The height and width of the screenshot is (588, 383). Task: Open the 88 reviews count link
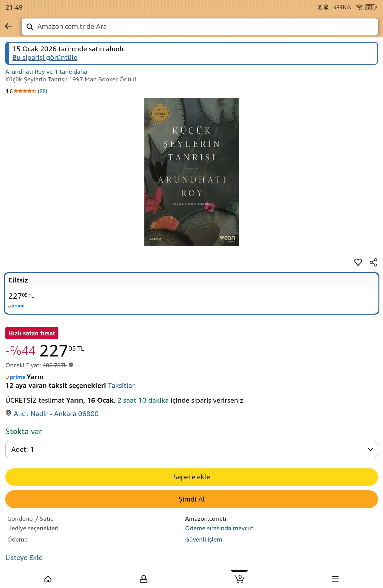pos(43,91)
